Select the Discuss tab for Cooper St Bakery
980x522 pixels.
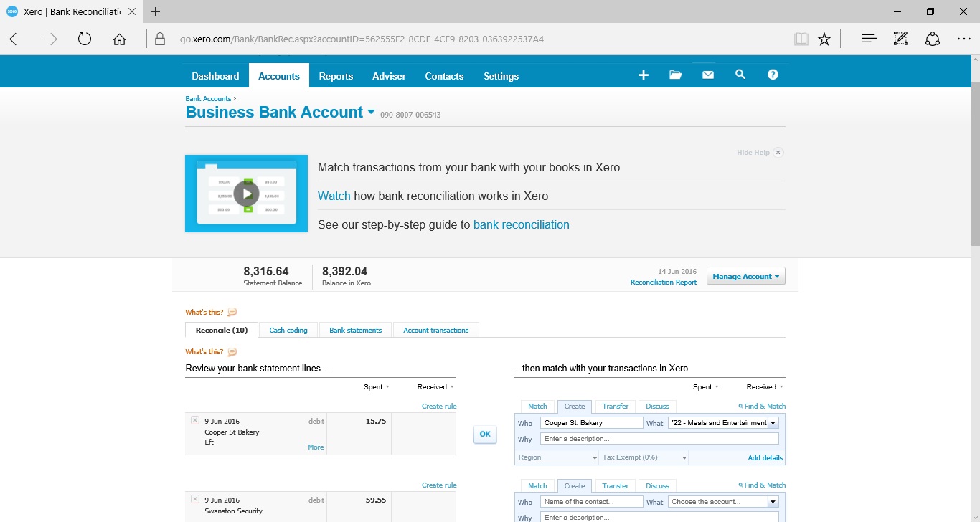657,406
